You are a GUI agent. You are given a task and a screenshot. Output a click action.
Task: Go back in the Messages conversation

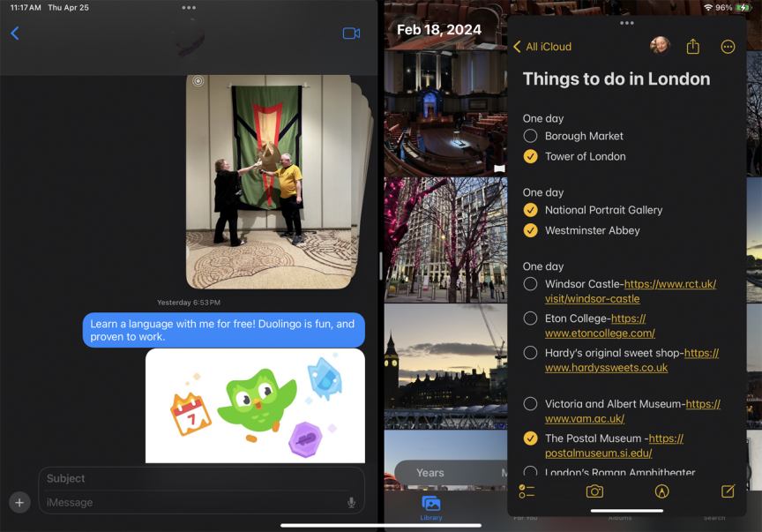tap(15, 33)
